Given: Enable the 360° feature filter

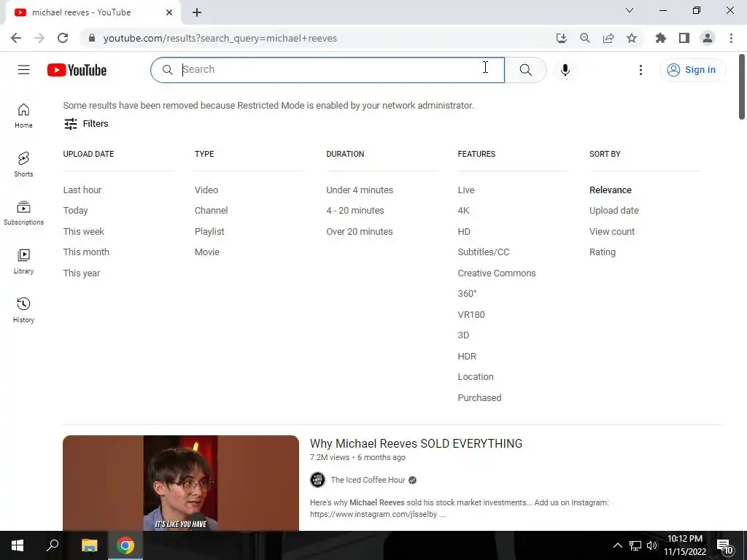Looking at the screenshot, I should pos(468,294).
